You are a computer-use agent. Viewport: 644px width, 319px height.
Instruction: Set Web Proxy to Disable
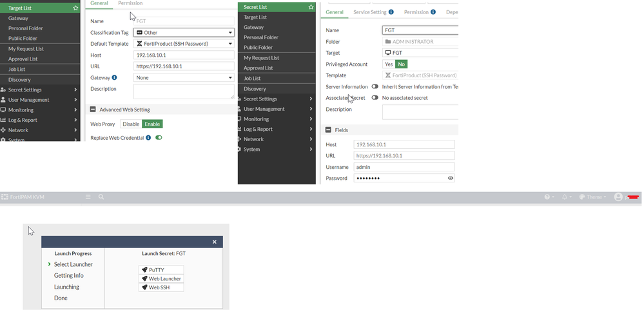point(131,124)
